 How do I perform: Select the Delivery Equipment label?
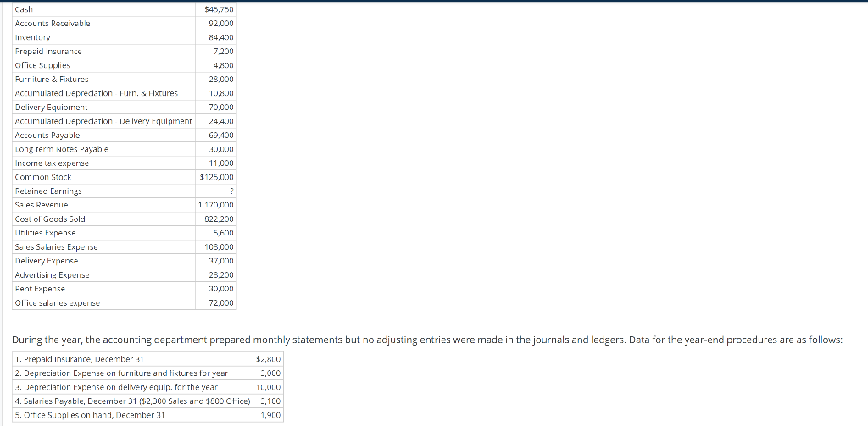[51, 108]
